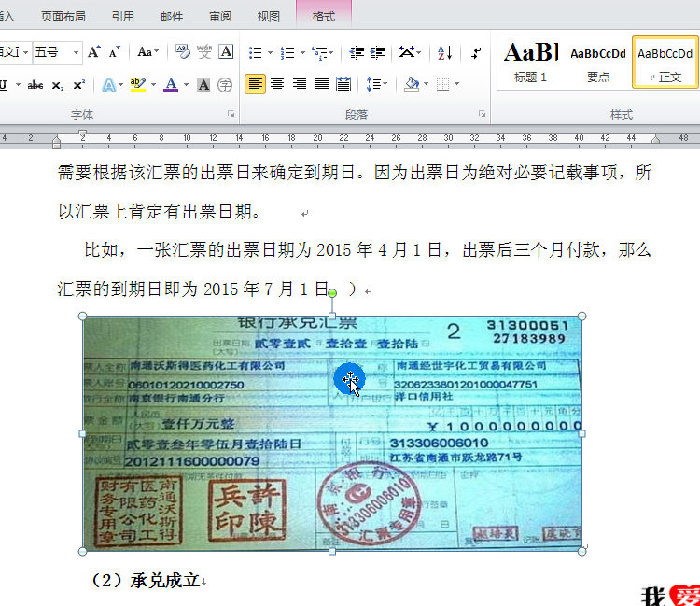Click the Phonetic Guide (wén) icon
This screenshot has width=700, height=606.
tap(204, 52)
